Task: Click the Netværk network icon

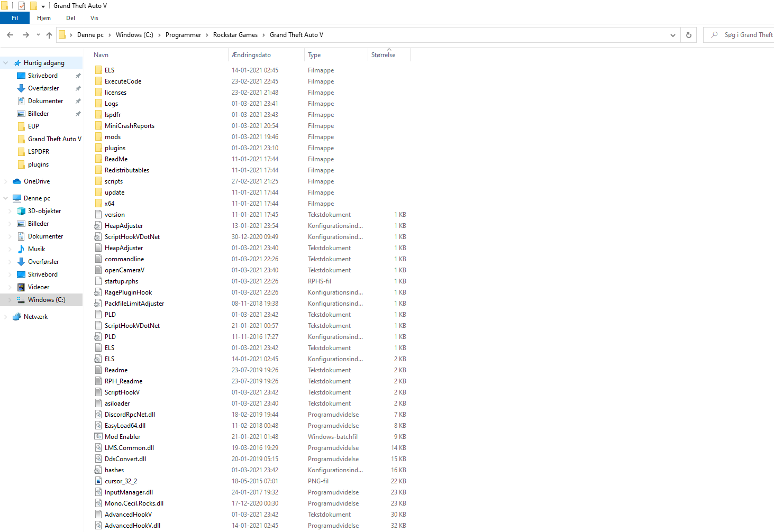Action: coord(17,317)
